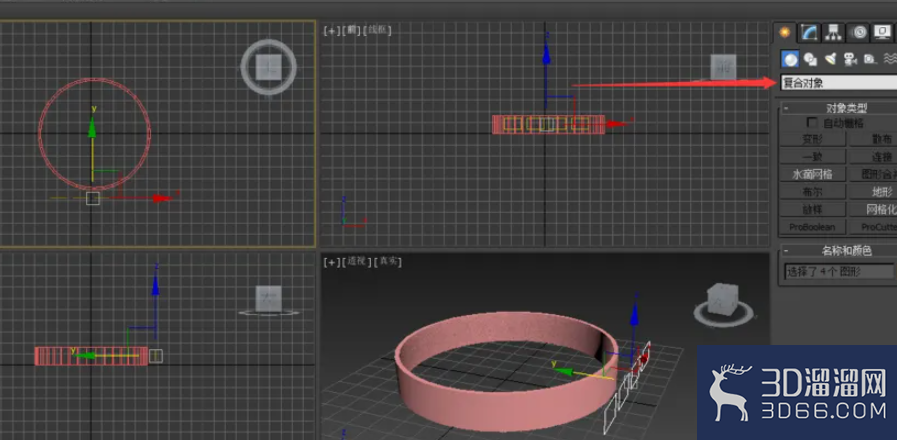This screenshot has height=440, width=897.
Task: Open the 复合对象 category dropdown
Action: click(839, 83)
